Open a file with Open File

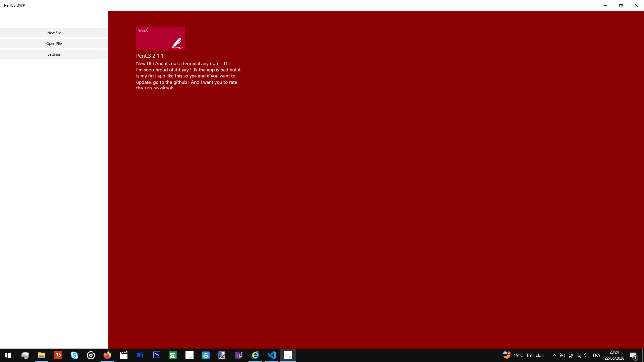click(x=54, y=44)
